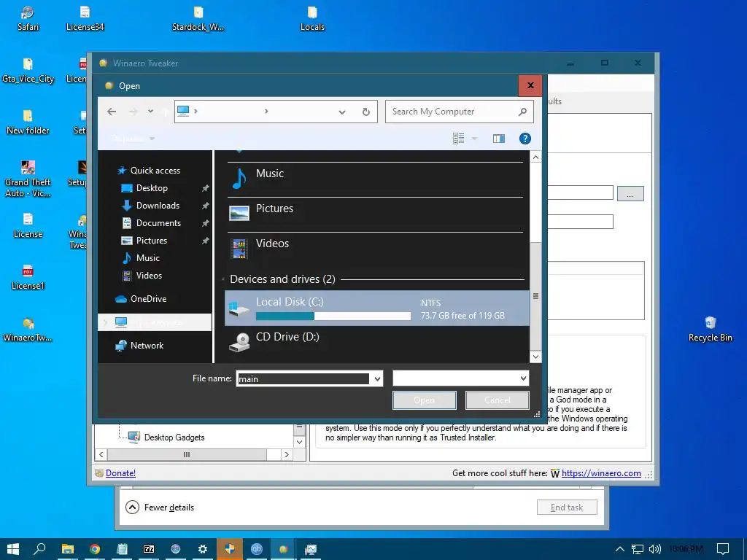Open 7-Zip from the taskbar
The height and width of the screenshot is (560, 747).
(x=149, y=549)
